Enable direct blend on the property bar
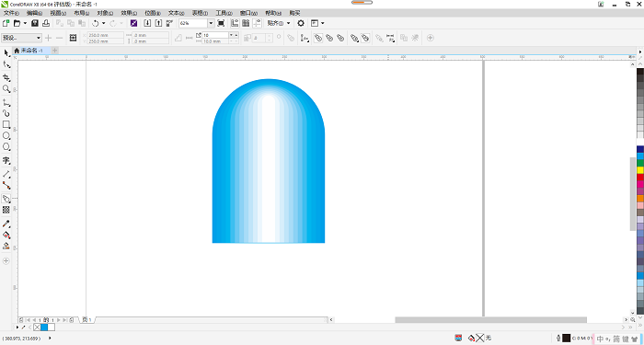The height and width of the screenshot is (345, 644). click(318, 38)
